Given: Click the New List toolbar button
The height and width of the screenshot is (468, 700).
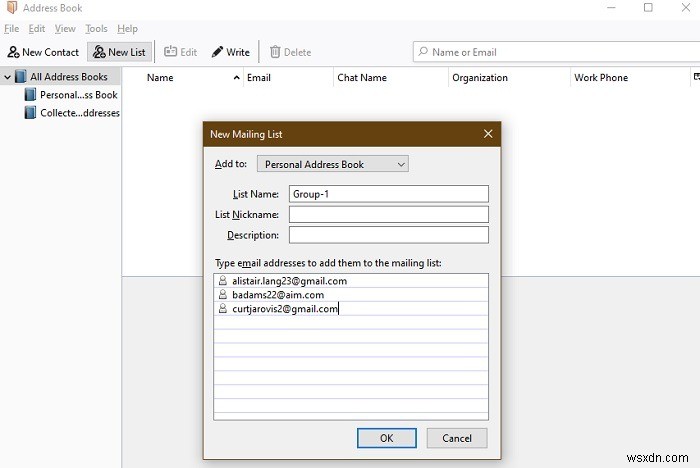Looking at the screenshot, I should click(x=119, y=52).
